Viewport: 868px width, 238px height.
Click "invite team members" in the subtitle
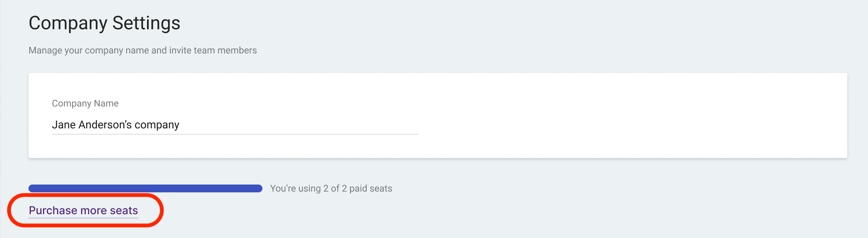(213, 50)
